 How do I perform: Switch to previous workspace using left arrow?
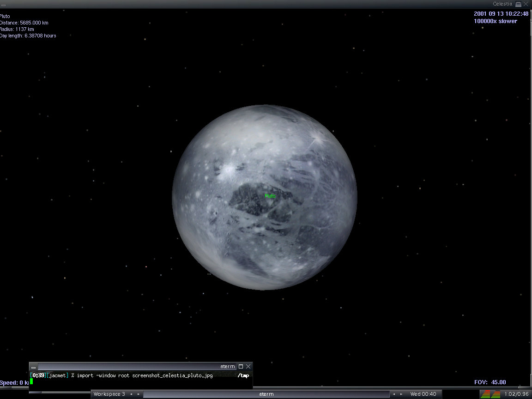coord(131,394)
